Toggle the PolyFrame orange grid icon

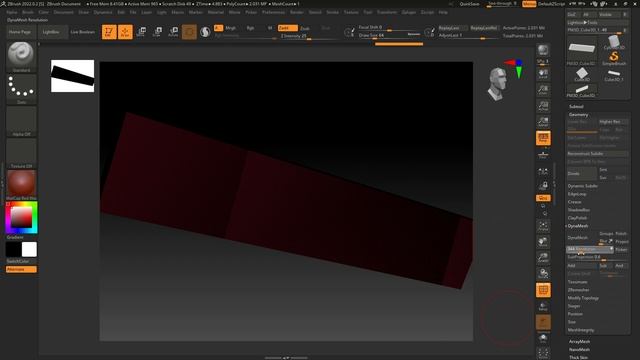click(x=543, y=290)
